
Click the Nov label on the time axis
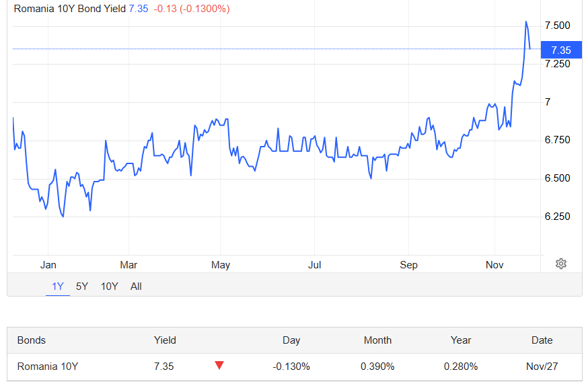click(494, 265)
